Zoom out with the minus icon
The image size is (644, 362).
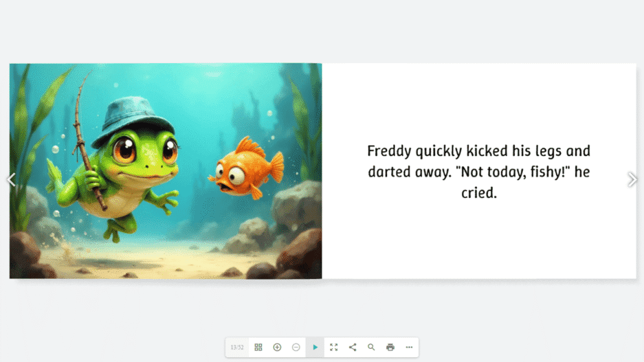pyautogui.click(x=296, y=347)
